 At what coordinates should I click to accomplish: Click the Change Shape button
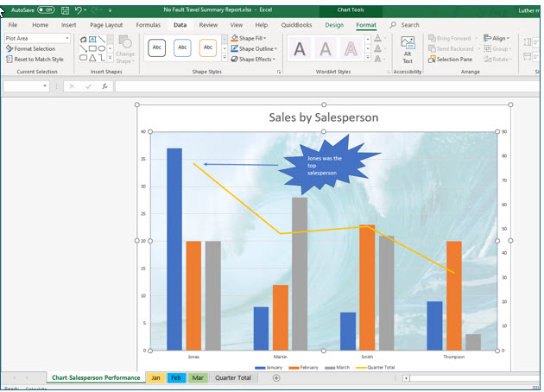pos(125,49)
